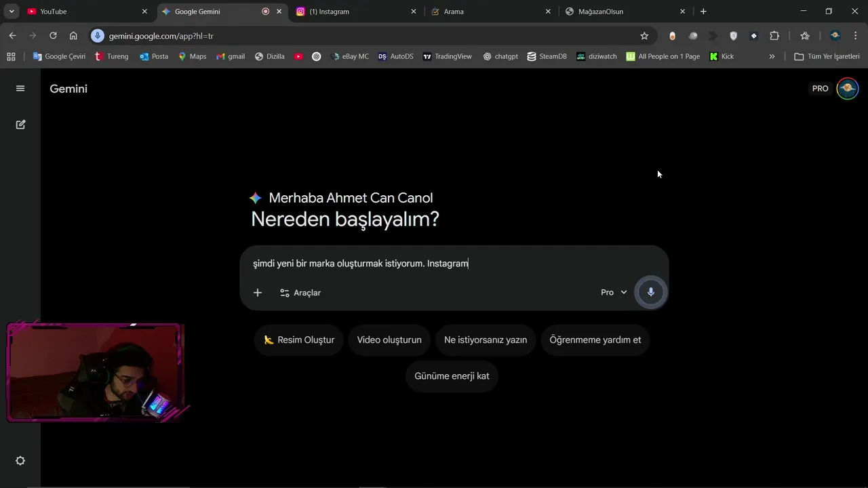
Task: Go back with the browser back arrow
Action: pyautogui.click(x=12, y=36)
